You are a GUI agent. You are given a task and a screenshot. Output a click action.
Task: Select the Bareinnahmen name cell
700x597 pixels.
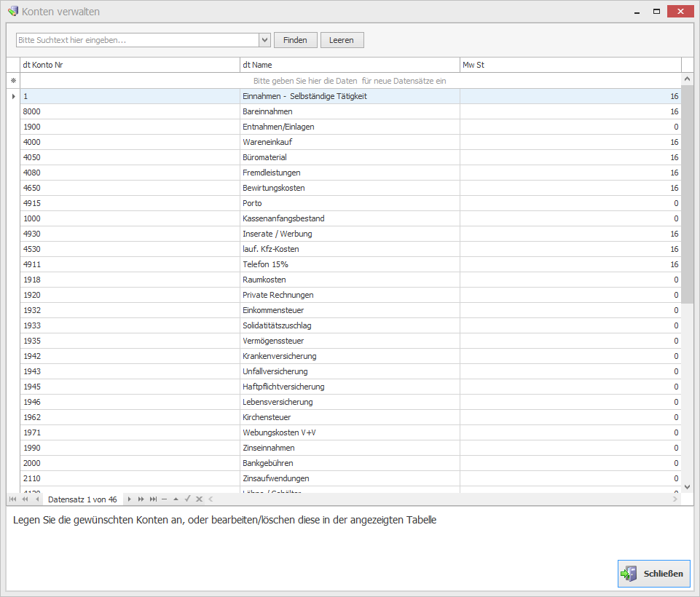350,111
